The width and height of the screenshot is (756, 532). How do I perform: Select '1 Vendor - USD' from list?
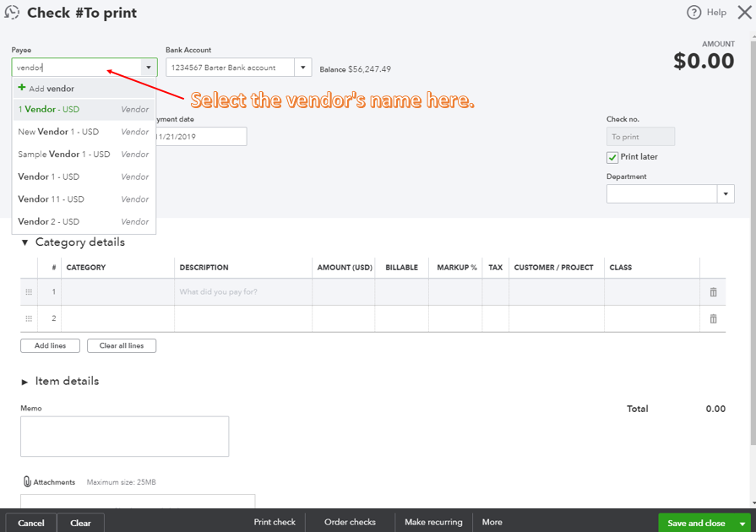point(84,110)
